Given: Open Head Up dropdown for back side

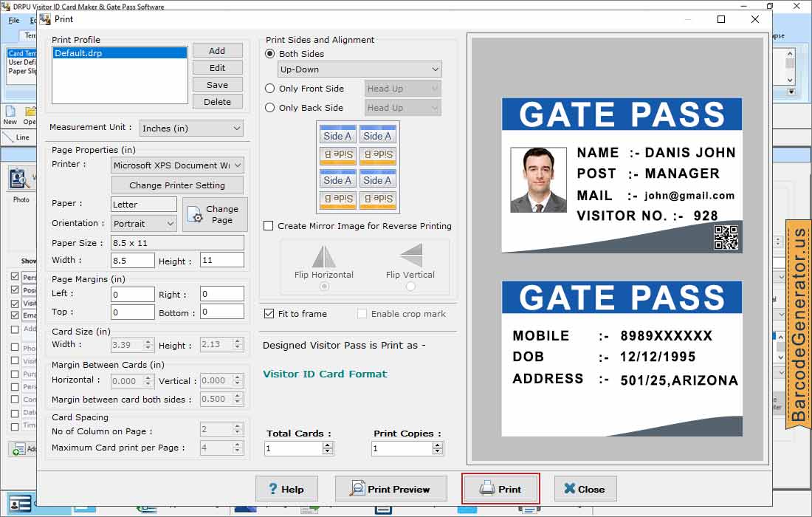Looking at the screenshot, I should tap(403, 108).
